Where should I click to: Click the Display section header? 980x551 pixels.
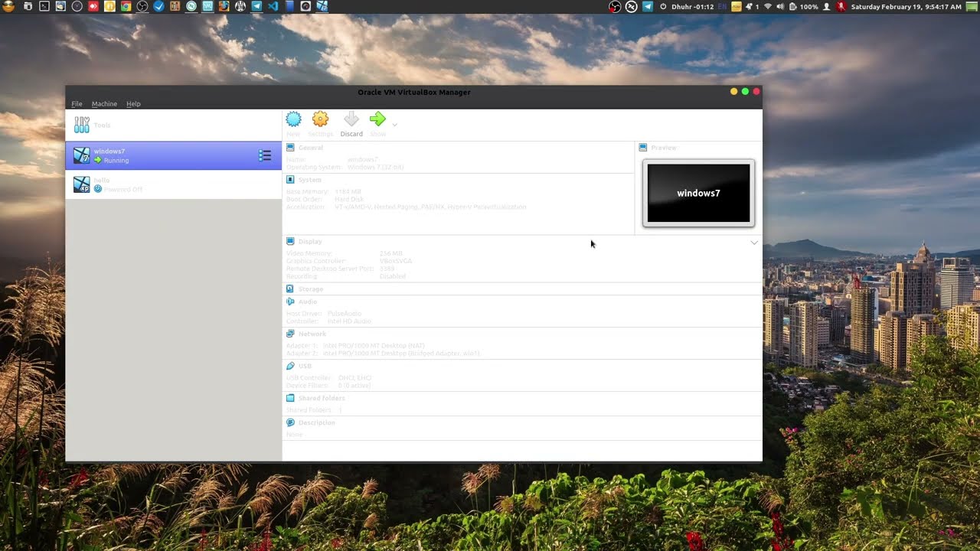310,241
